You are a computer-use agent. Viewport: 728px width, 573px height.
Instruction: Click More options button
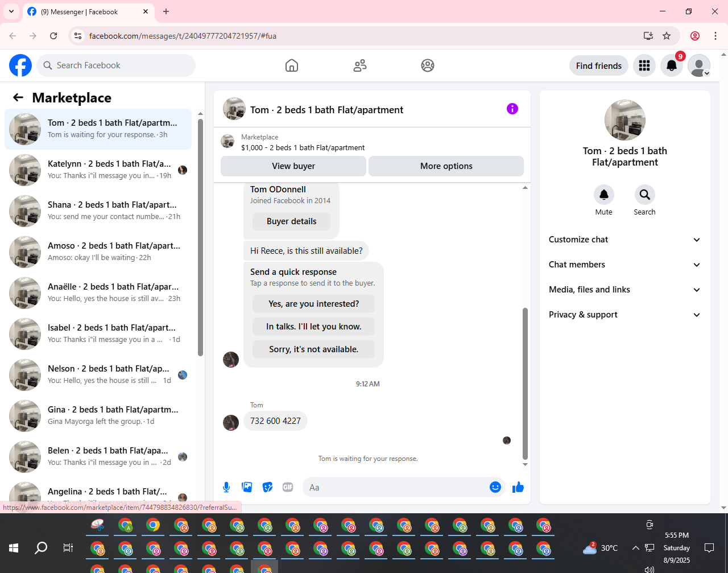(x=446, y=166)
